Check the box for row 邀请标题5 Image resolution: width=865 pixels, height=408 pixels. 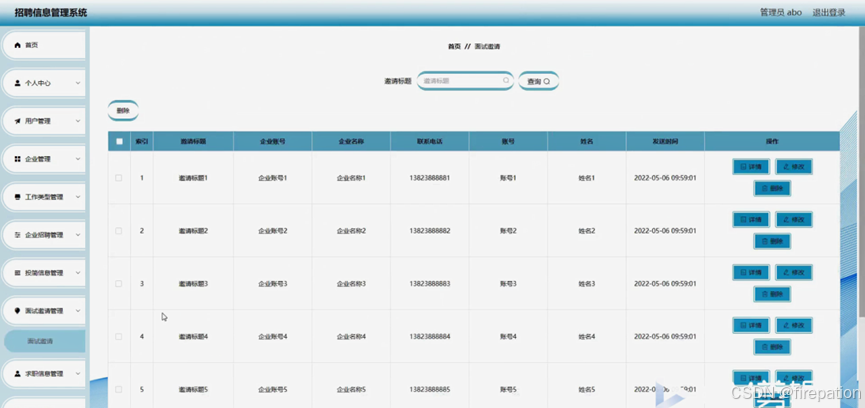click(x=119, y=389)
